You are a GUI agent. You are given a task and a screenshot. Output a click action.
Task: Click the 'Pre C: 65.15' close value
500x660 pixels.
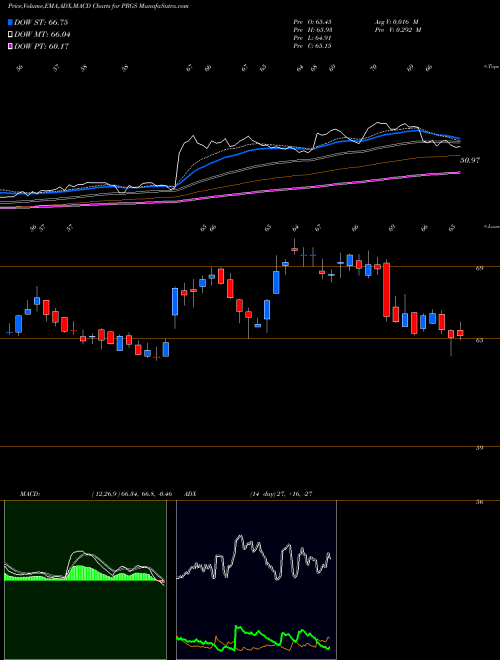click(312, 46)
